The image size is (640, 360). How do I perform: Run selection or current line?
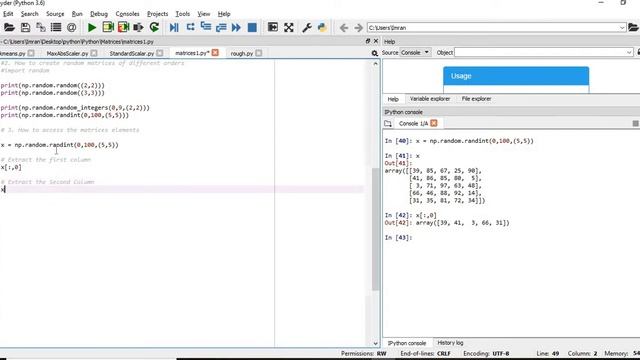(x=138, y=27)
